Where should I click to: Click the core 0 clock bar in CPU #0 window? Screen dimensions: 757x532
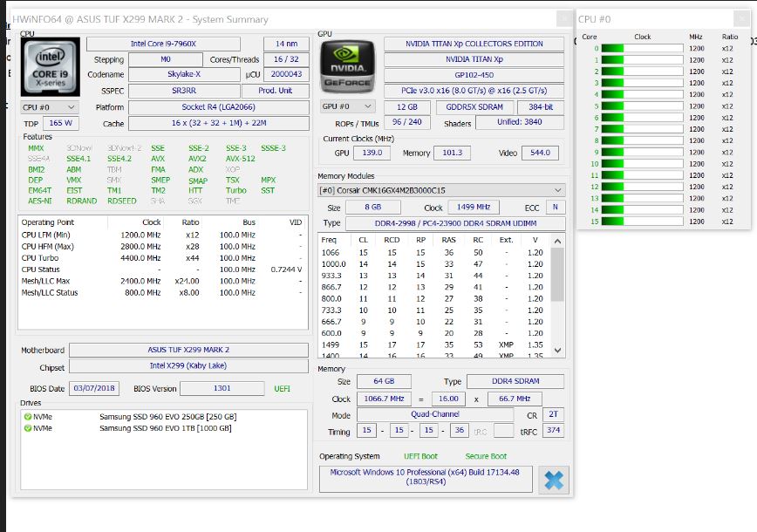pyautogui.click(x=642, y=48)
